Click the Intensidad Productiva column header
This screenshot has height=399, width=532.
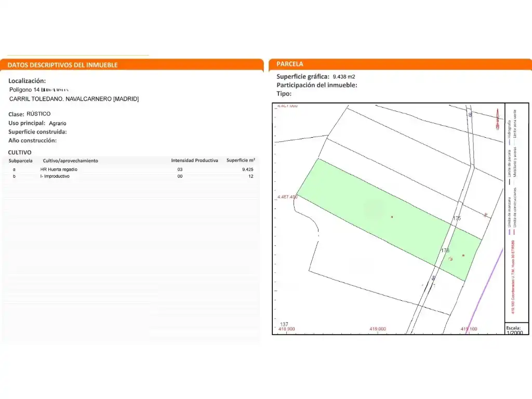[194, 160]
